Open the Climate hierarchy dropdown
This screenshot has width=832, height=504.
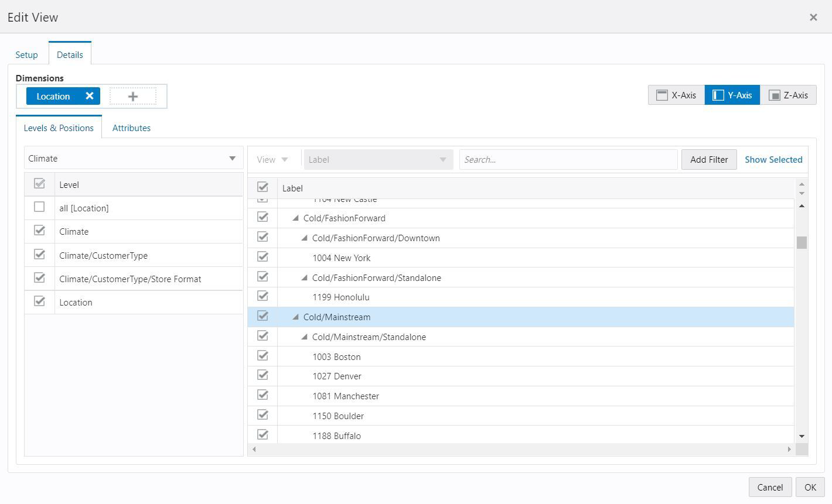(x=134, y=159)
